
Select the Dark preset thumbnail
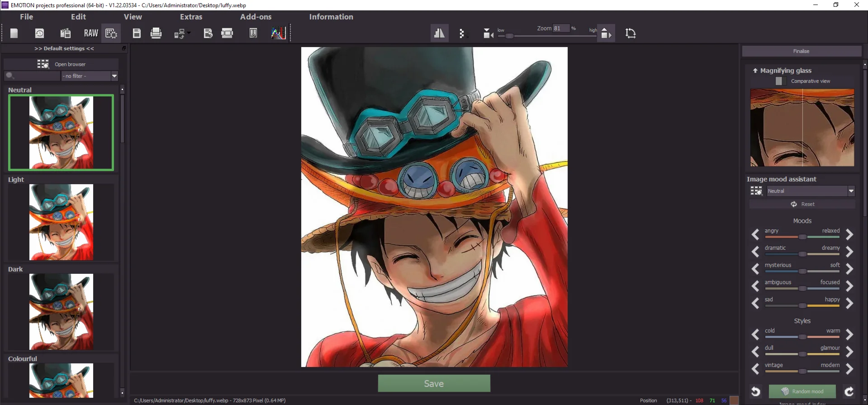61,311
